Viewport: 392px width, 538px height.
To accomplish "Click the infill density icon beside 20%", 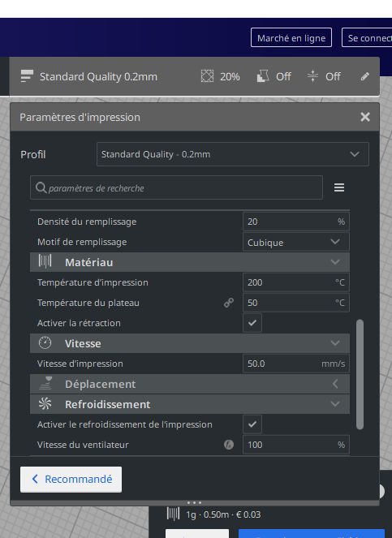I will (207, 76).
